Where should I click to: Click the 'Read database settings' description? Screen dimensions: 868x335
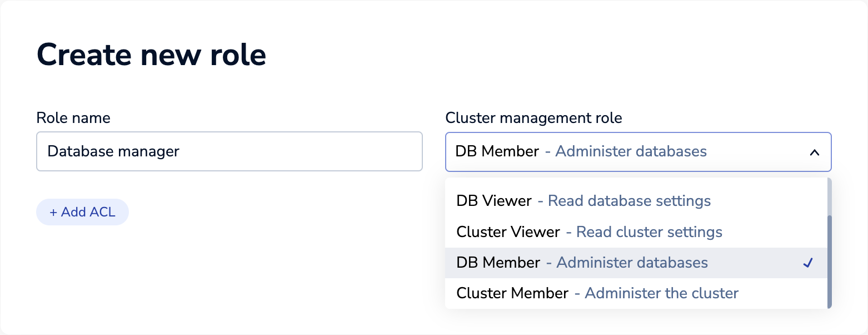(629, 201)
